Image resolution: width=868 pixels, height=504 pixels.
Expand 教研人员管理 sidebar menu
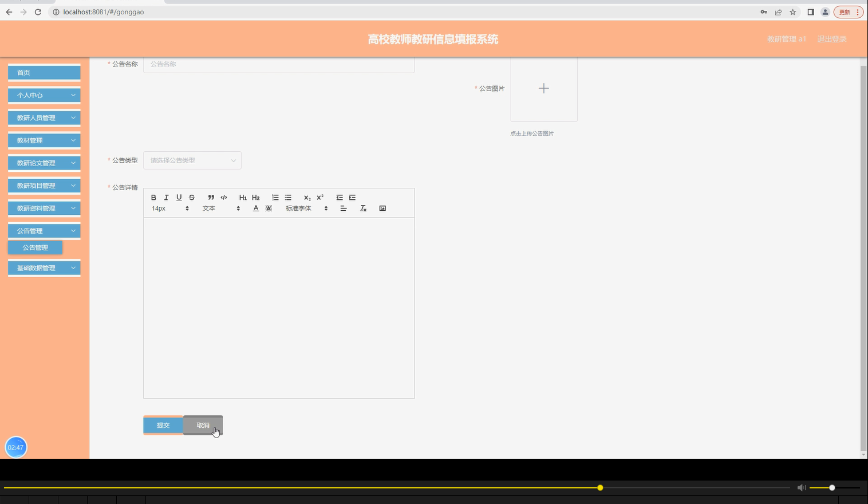pos(44,118)
